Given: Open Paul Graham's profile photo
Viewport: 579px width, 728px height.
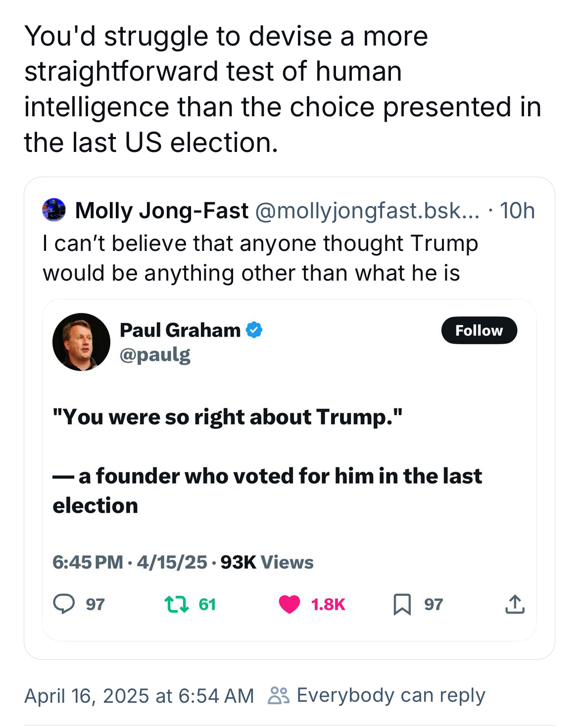Looking at the screenshot, I should coord(81,342).
